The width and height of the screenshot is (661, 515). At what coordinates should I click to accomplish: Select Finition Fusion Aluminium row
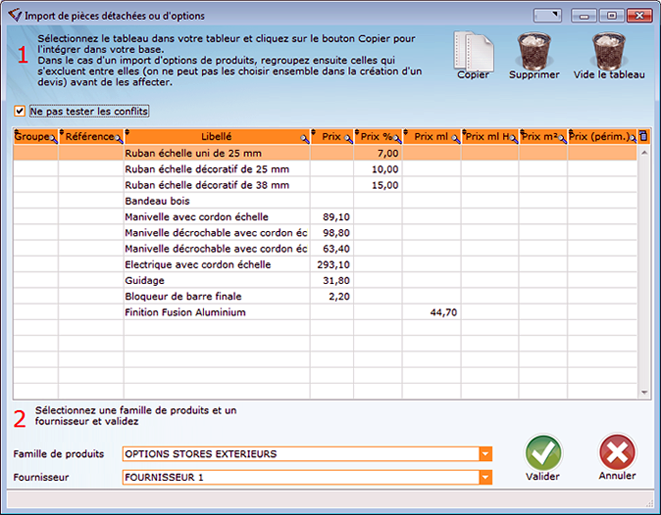[x=325, y=312]
